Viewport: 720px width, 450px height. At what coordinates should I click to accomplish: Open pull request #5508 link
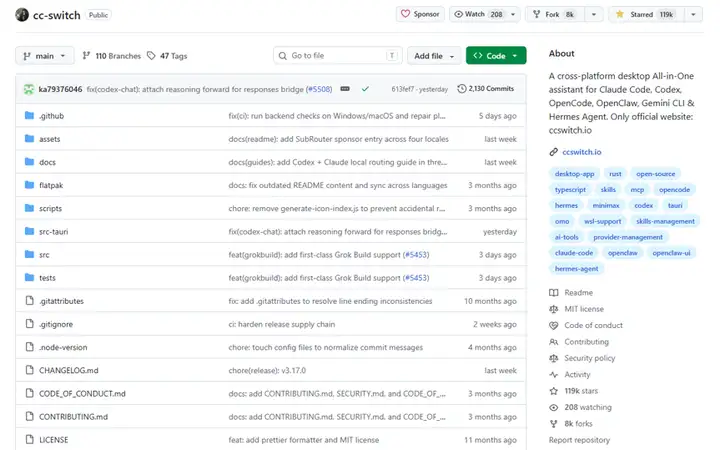pyautogui.click(x=319, y=89)
